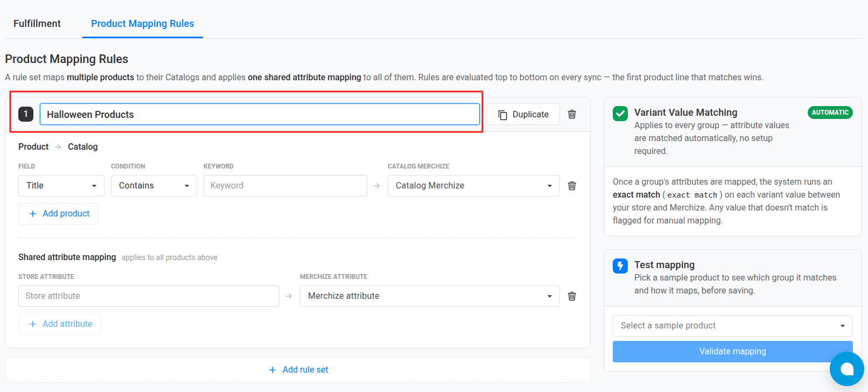The width and height of the screenshot is (868, 392).
Task: Click the Shared attribute mapping label
Action: (67, 257)
